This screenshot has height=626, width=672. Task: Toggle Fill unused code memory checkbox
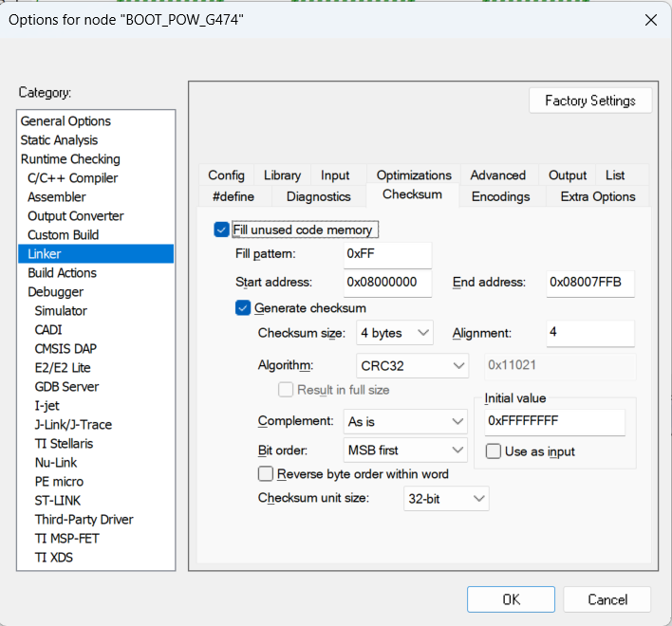click(x=222, y=230)
